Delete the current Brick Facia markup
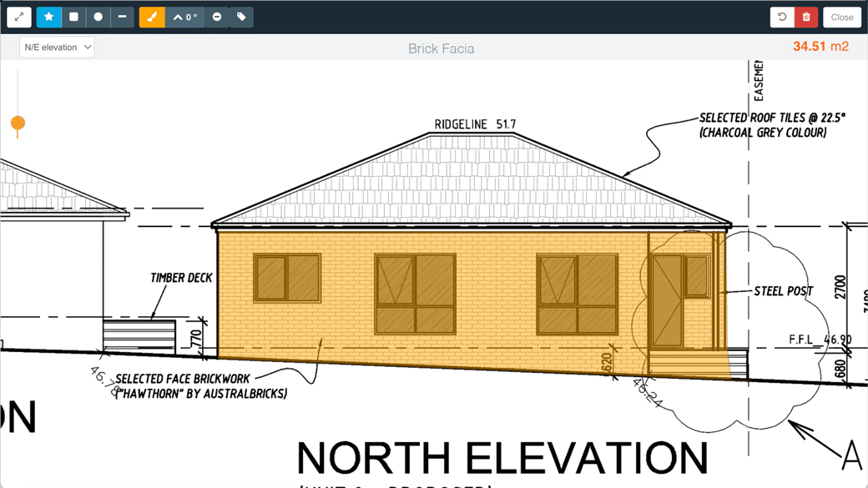 pyautogui.click(x=805, y=17)
